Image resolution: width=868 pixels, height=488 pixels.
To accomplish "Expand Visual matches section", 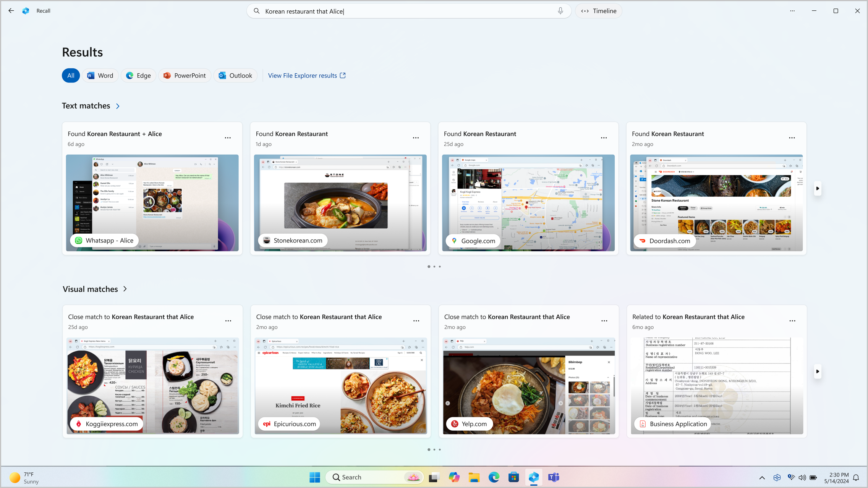I will point(125,289).
